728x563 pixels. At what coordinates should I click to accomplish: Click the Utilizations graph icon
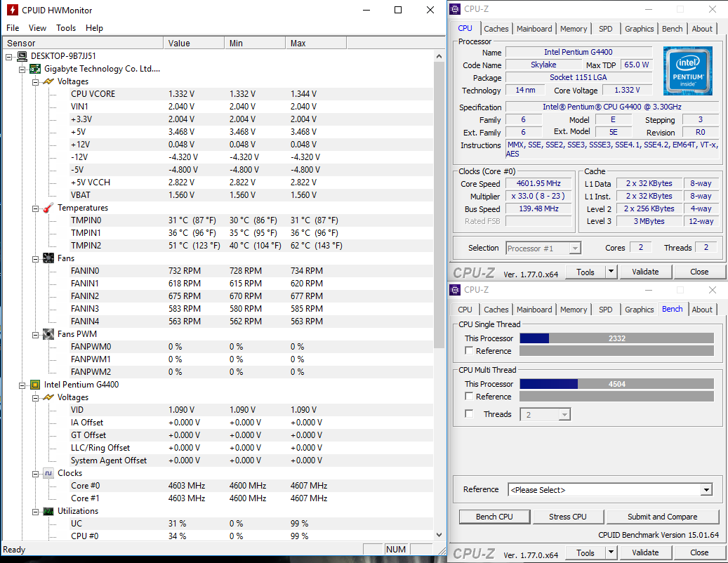[48, 512]
